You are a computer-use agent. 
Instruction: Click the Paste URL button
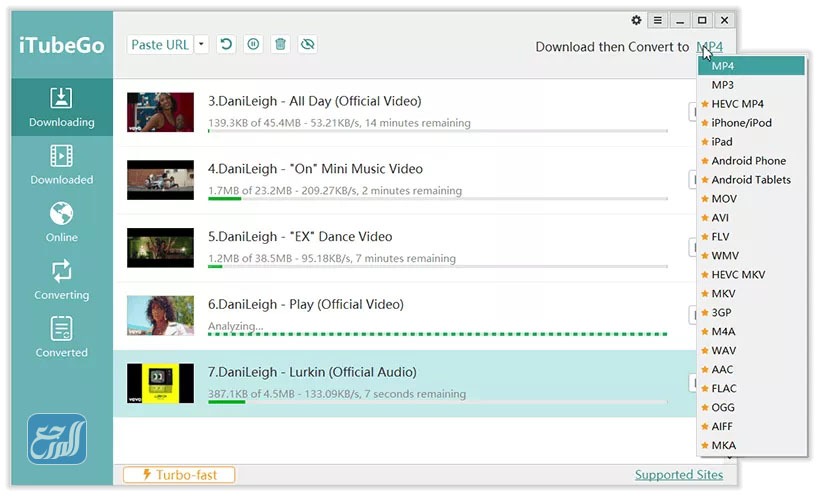pyautogui.click(x=160, y=45)
